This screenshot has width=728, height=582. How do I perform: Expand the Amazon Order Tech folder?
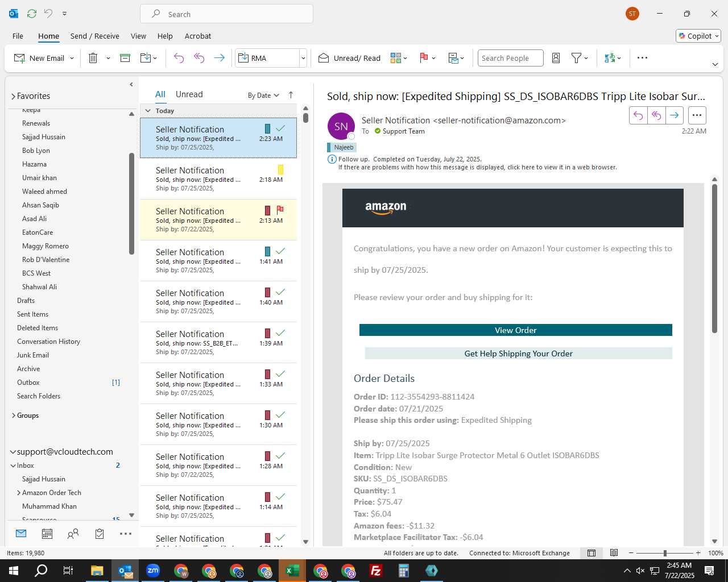click(19, 493)
